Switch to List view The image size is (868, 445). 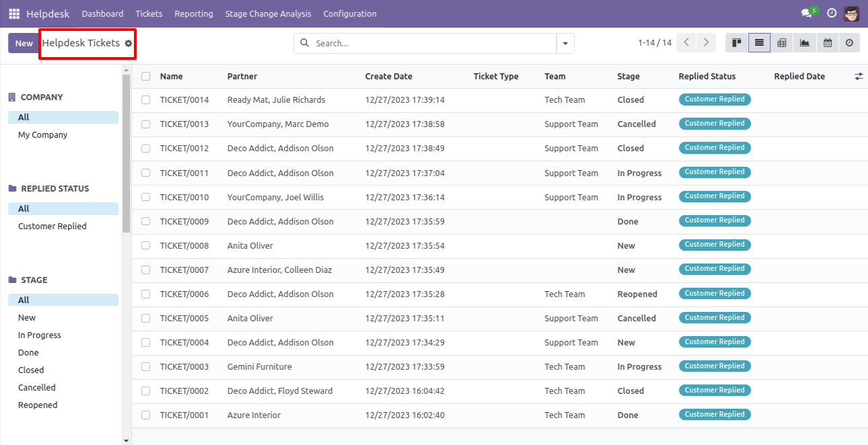[759, 43]
